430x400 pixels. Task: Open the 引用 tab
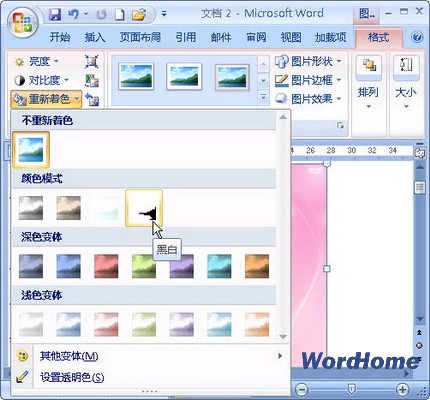185,37
